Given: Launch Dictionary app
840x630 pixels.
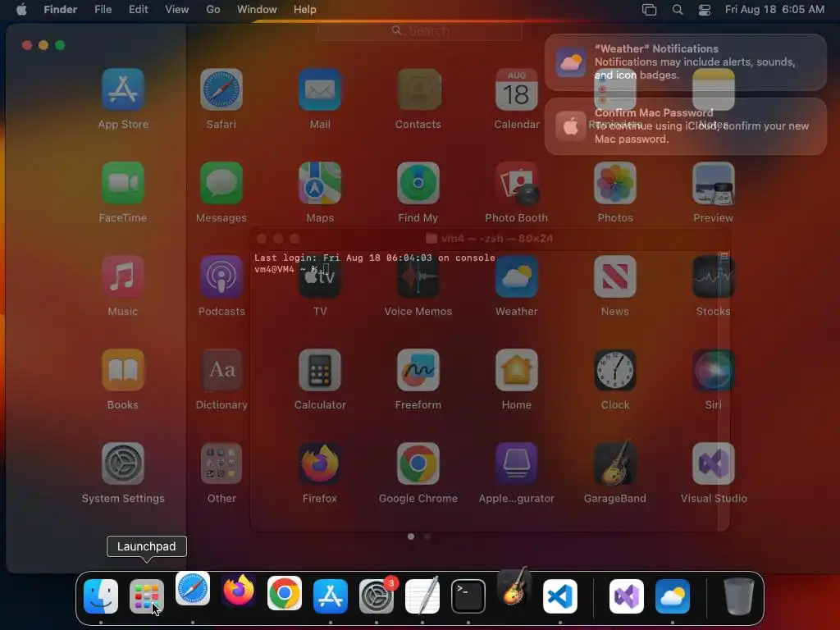Looking at the screenshot, I should pyautogui.click(x=221, y=370).
